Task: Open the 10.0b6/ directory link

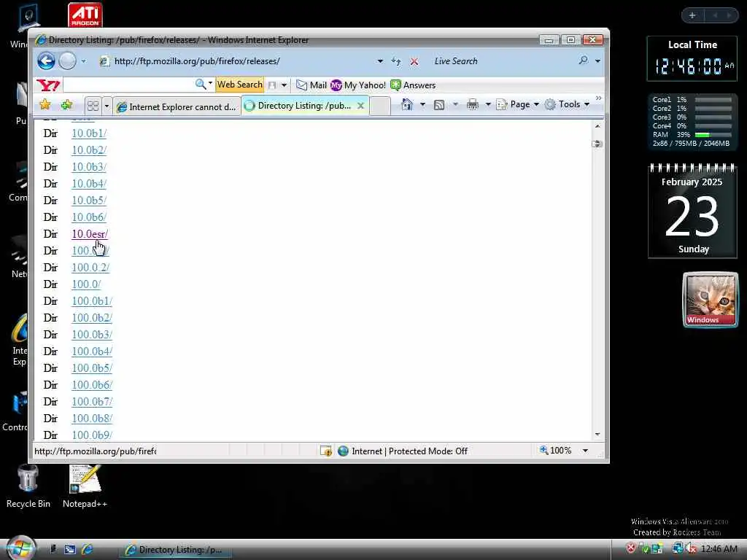Action: (89, 217)
